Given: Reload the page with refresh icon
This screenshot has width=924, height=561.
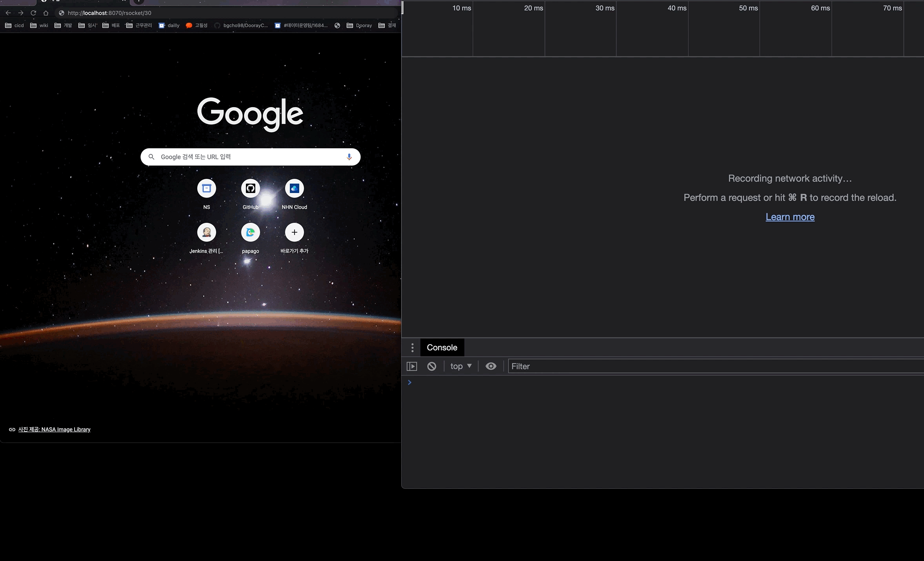Looking at the screenshot, I should [x=33, y=13].
